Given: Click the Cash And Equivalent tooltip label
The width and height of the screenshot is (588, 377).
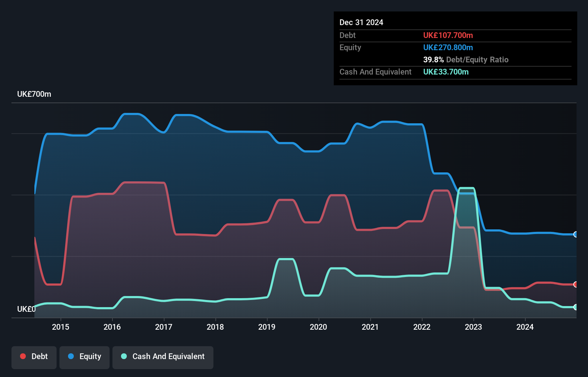Looking at the screenshot, I should coord(375,72).
